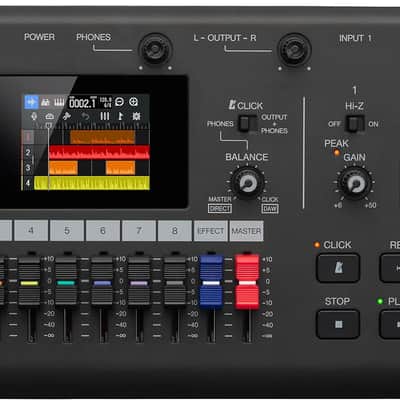Image resolution: width=400 pixels, height=400 pixels.
Task: Click the L-OUTPUT-R jack
Action: click(x=294, y=50)
